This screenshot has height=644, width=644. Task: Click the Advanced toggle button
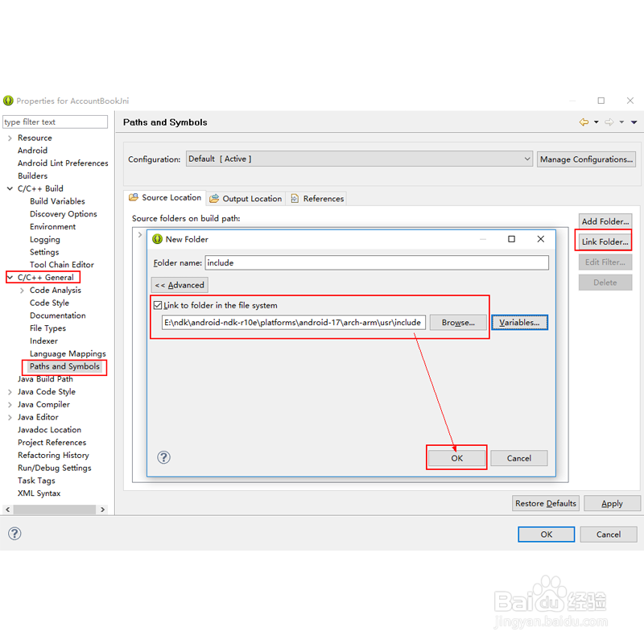point(180,285)
